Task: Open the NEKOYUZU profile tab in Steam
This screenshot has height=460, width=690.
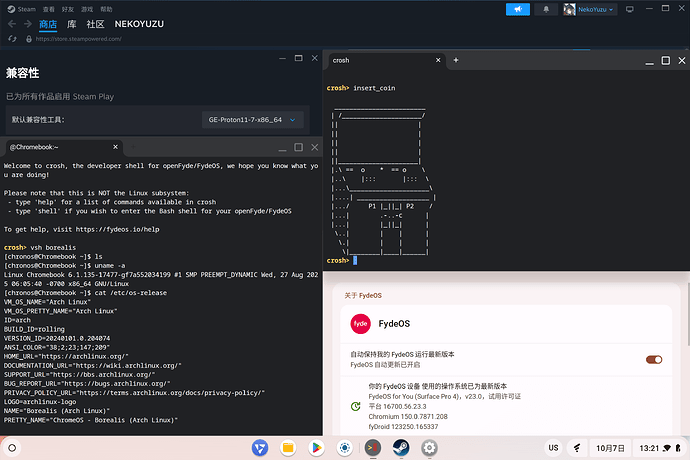Action: pyautogui.click(x=139, y=24)
